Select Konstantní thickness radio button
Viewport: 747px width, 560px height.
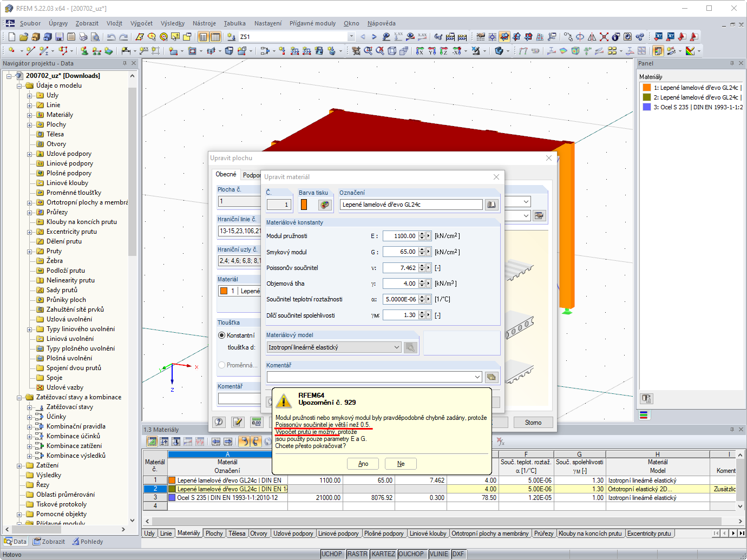click(x=222, y=335)
